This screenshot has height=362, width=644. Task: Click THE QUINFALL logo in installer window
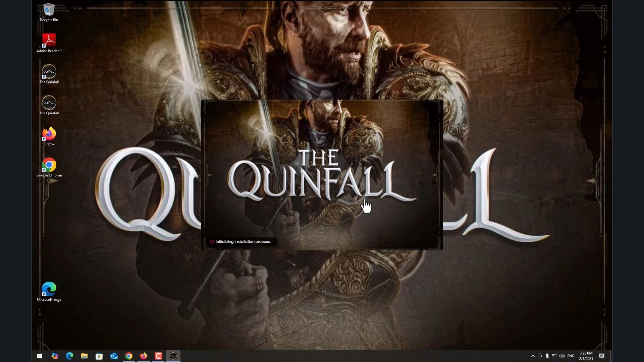click(321, 175)
